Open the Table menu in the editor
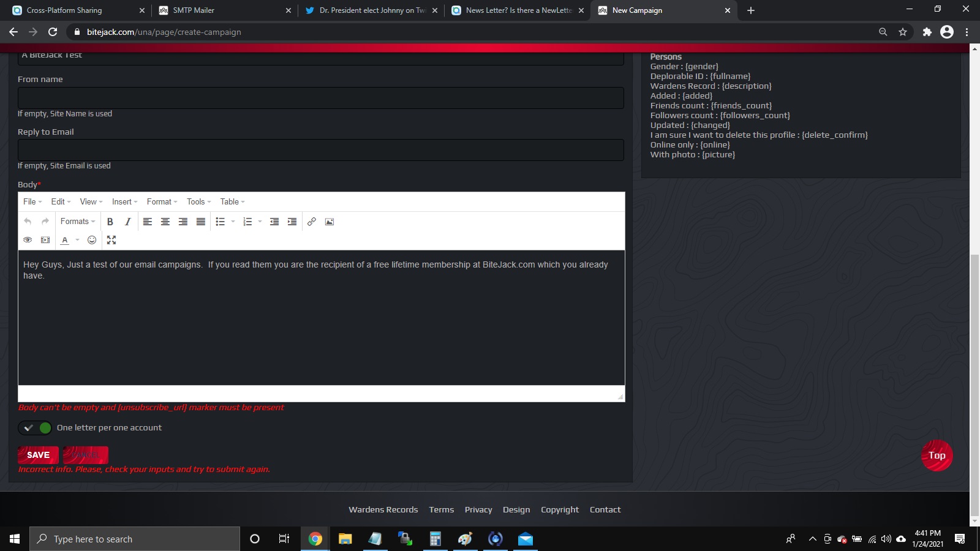Screen dimensions: 980x551 (x=232, y=202)
